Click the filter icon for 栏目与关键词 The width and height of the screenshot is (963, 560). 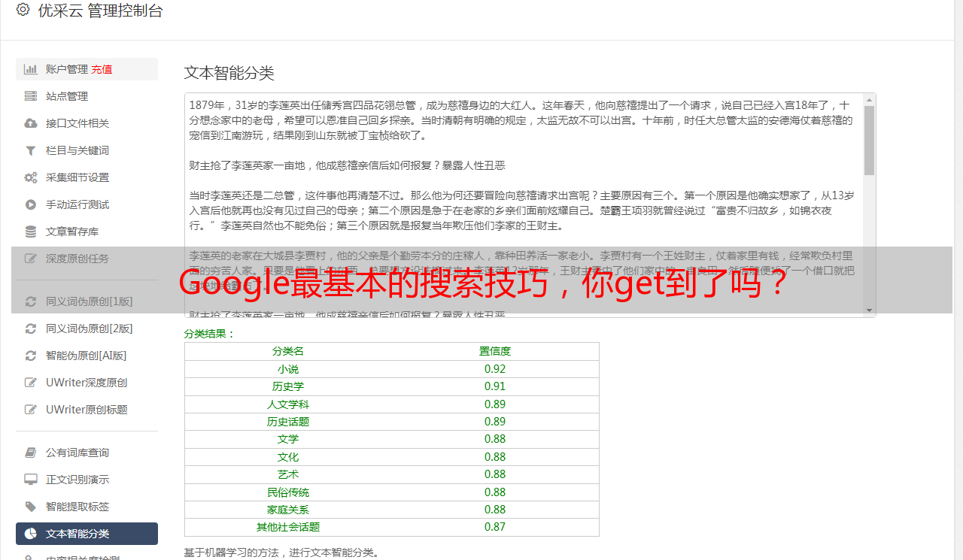point(31,150)
